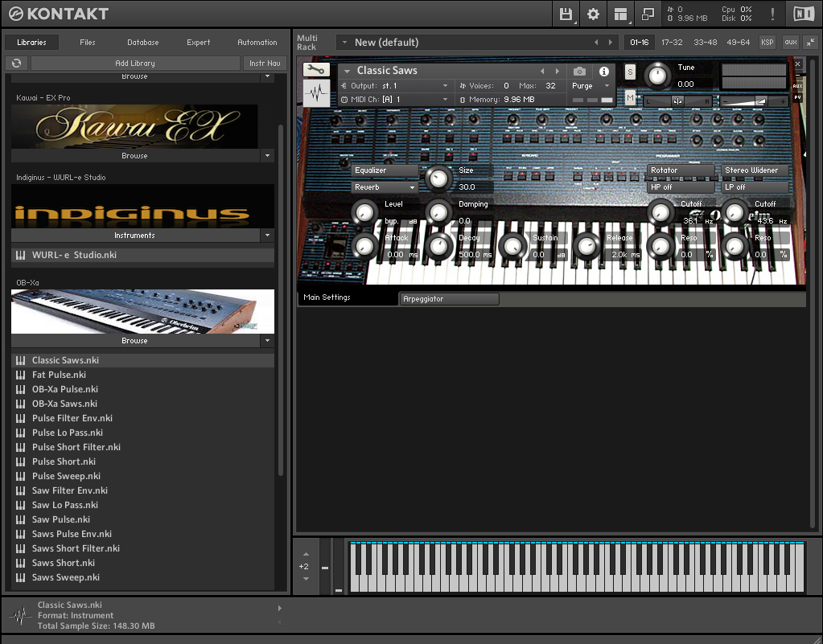Open multi rack preset dropdown arrow
823x644 pixels.
pos(344,43)
